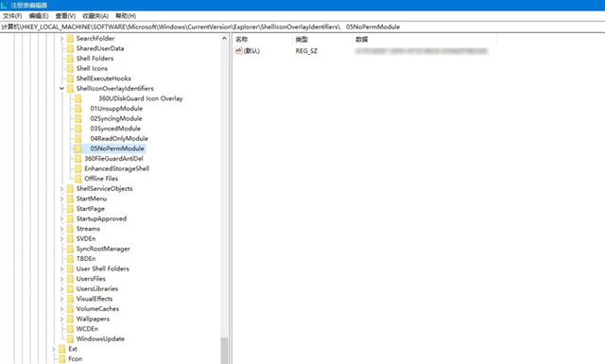The image size is (605, 364).
Task: Select the 03SyncedModule key name
Action: tap(115, 129)
